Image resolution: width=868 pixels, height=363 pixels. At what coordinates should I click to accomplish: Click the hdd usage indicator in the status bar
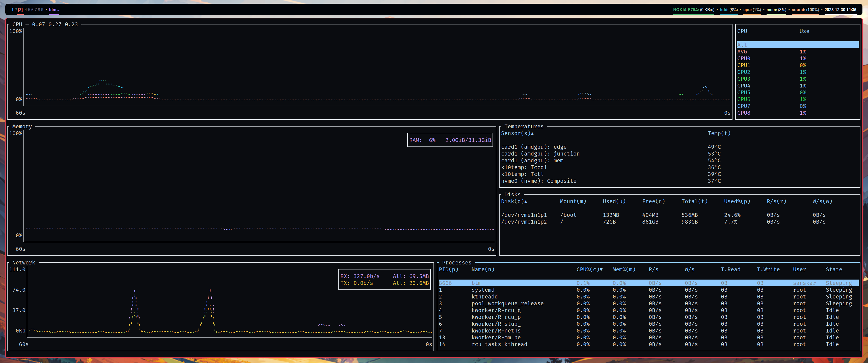(729, 10)
